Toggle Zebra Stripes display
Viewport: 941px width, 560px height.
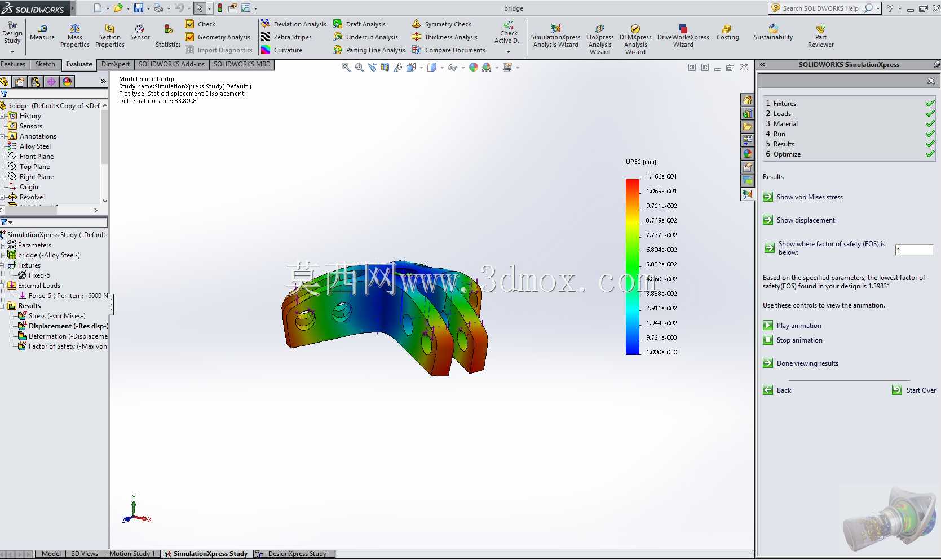[286, 37]
